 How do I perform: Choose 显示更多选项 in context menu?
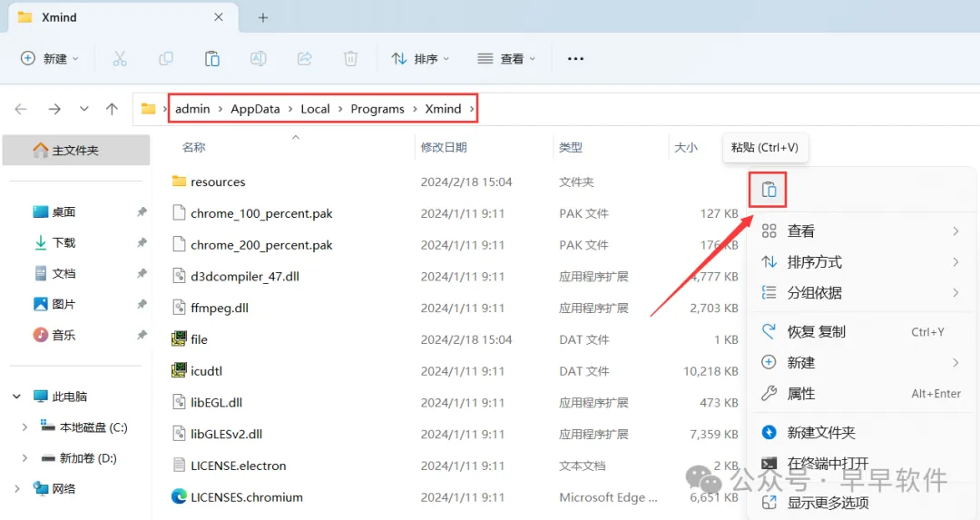coord(861,503)
